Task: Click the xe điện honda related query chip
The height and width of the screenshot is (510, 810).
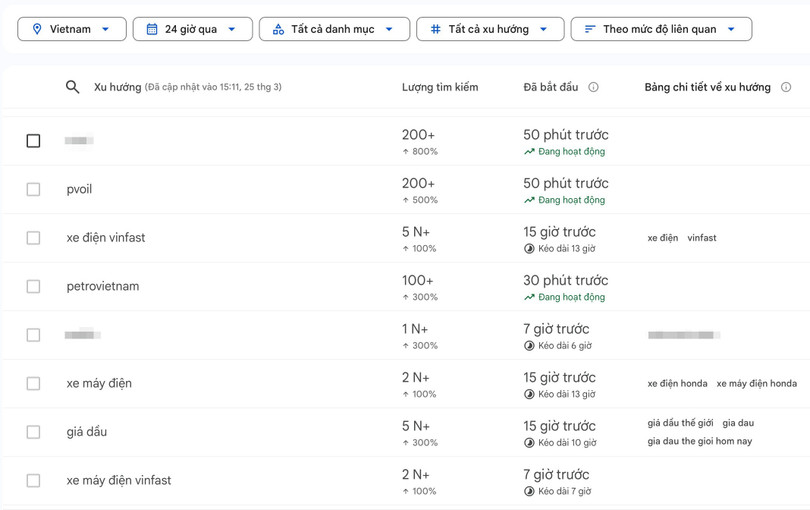Action: coord(677,383)
